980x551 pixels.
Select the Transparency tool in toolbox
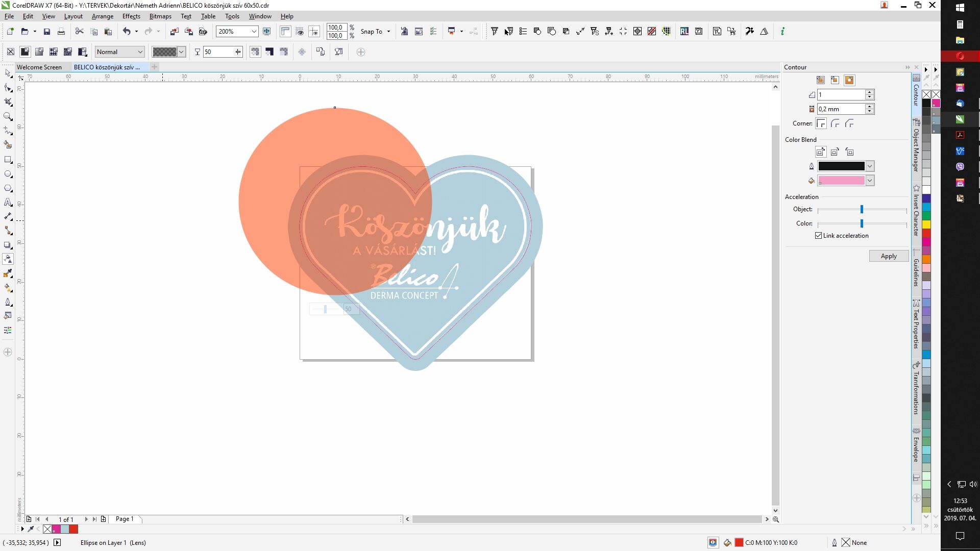(x=8, y=259)
